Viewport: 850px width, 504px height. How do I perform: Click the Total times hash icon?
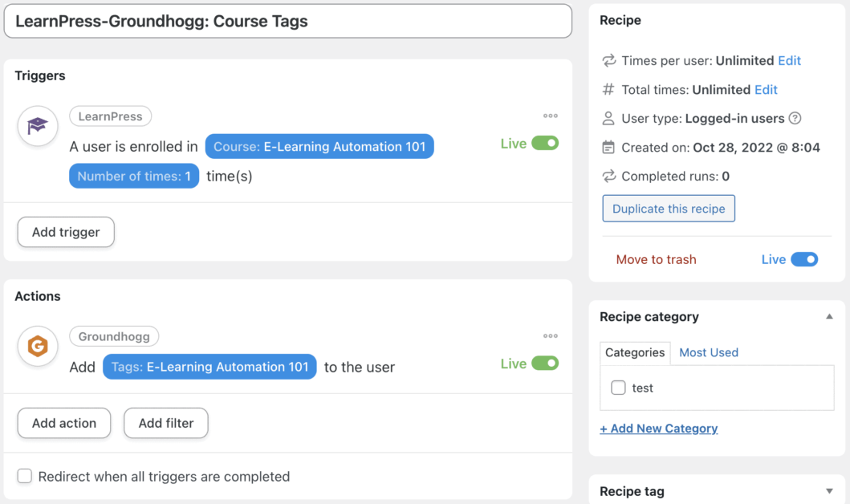coord(608,89)
